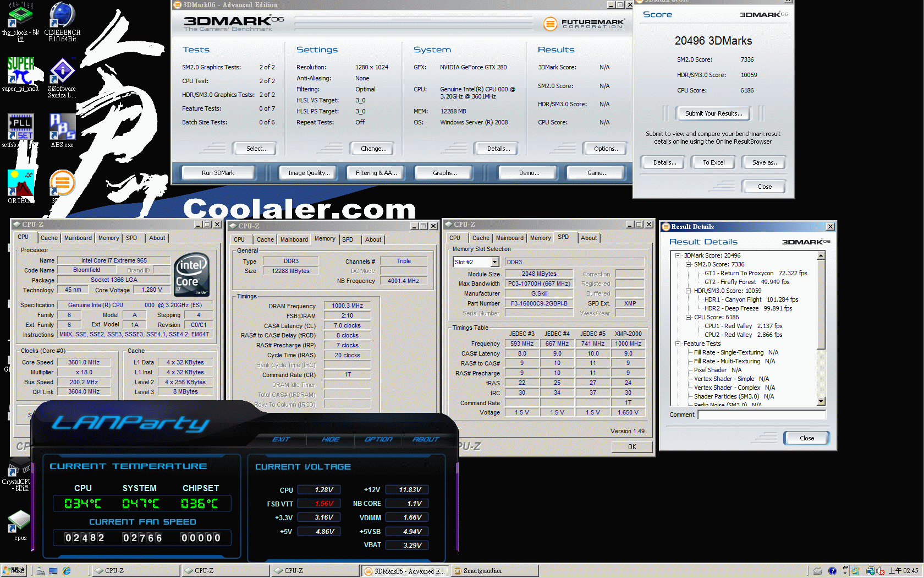The image size is (924, 578).
Task: Click Result Details scrollbar down arrow
Action: tap(821, 401)
